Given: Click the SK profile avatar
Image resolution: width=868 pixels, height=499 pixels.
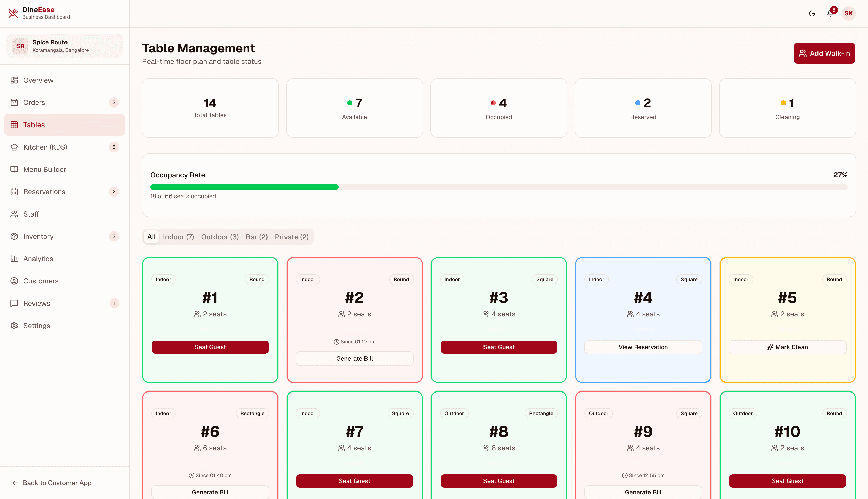Looking at the screenshot, I should (849, 13).
